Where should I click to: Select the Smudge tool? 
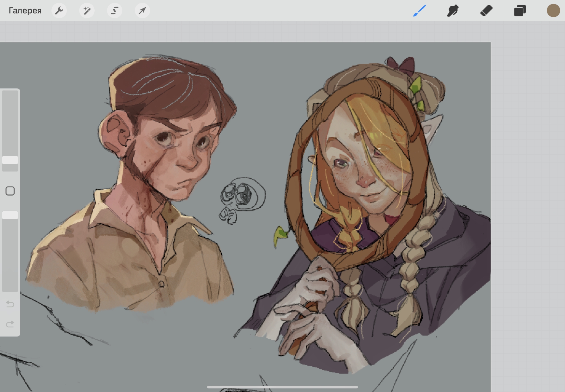(x=453, y=11)
